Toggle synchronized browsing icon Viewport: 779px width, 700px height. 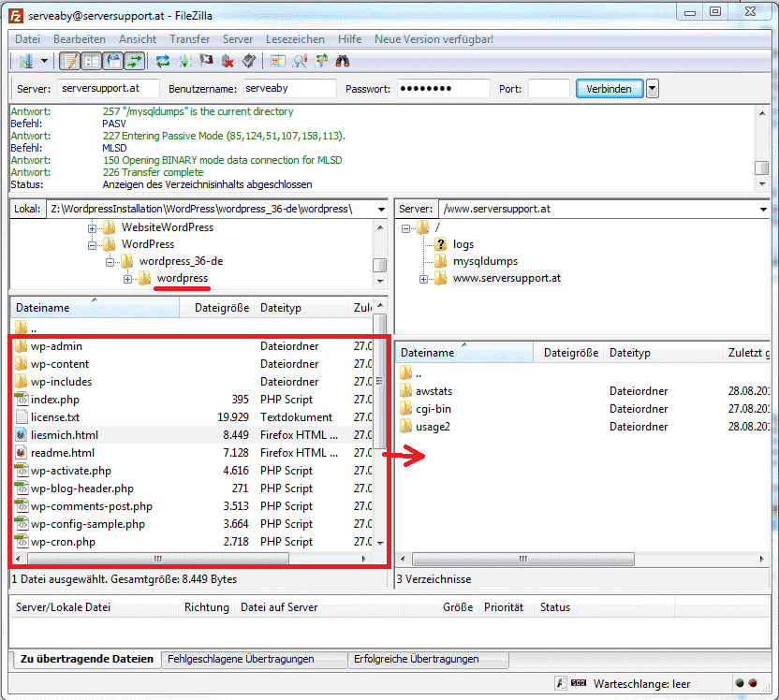point(322,62)
